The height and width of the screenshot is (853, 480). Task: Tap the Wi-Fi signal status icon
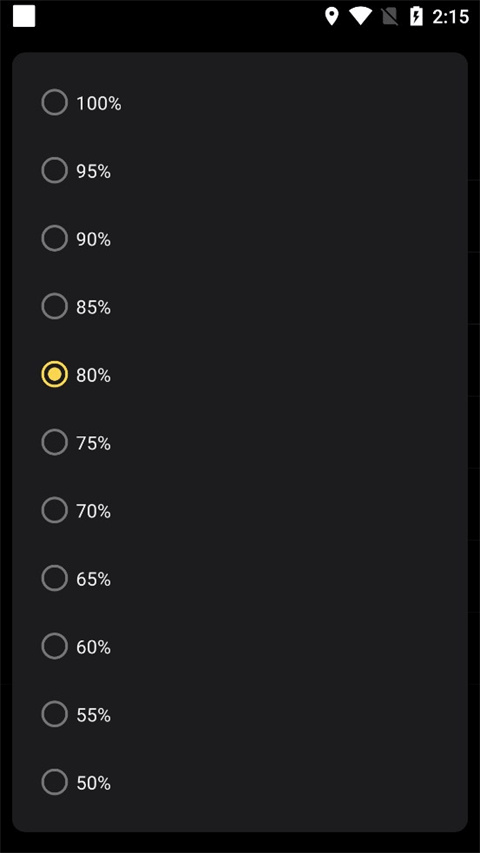pos(360,16)
